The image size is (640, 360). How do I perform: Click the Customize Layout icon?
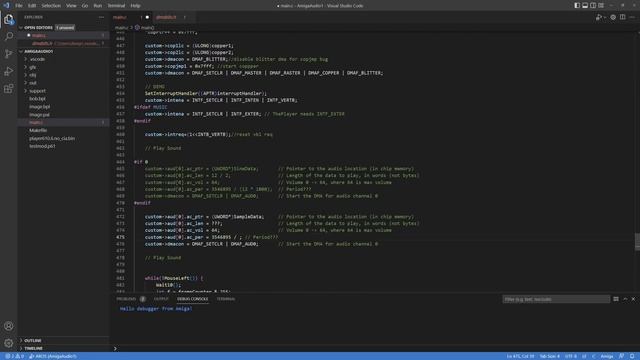(x=601, y=5)
